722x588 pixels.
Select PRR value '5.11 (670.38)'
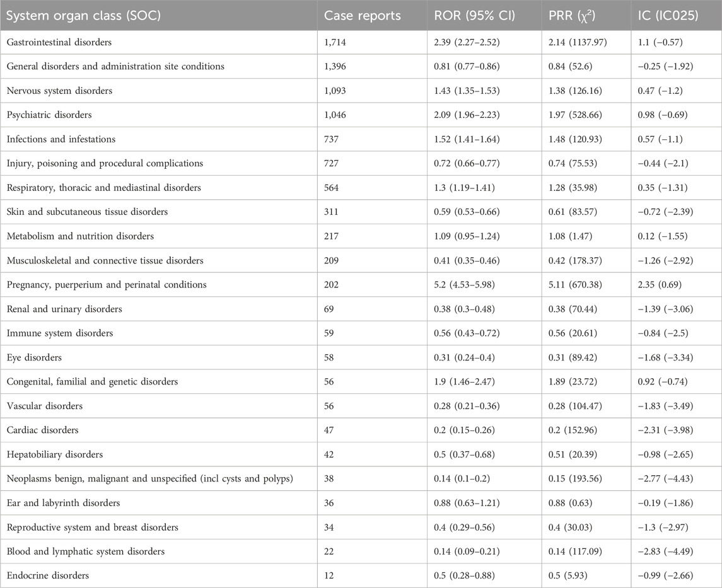(x=574, y=284)
